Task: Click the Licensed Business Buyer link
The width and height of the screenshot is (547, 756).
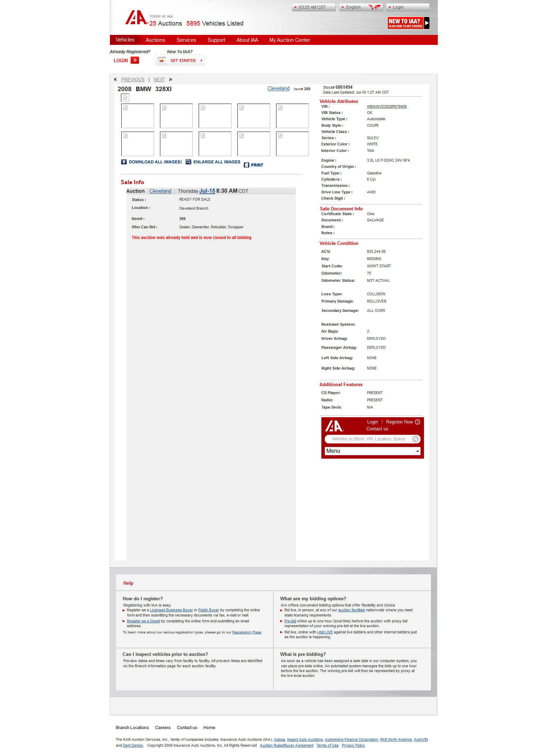Action: (171, 610)
